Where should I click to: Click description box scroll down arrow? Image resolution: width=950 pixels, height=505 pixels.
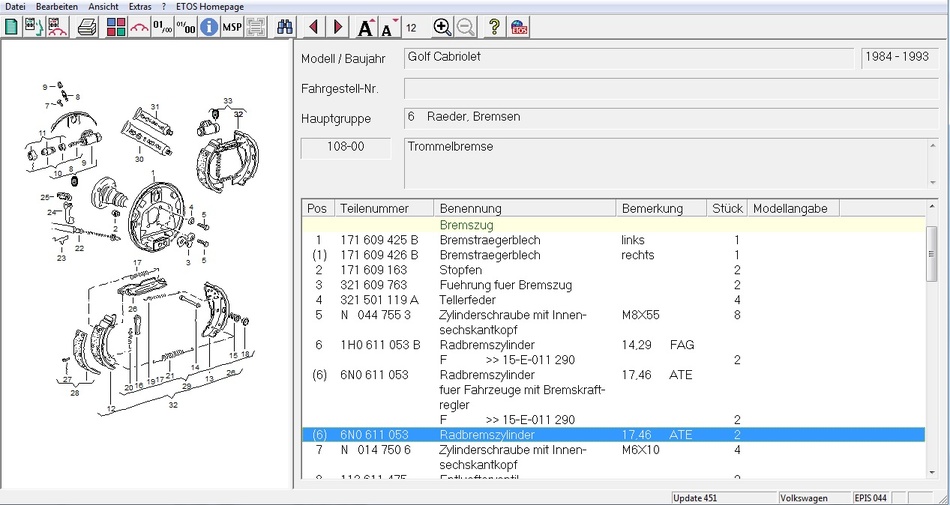933,183
